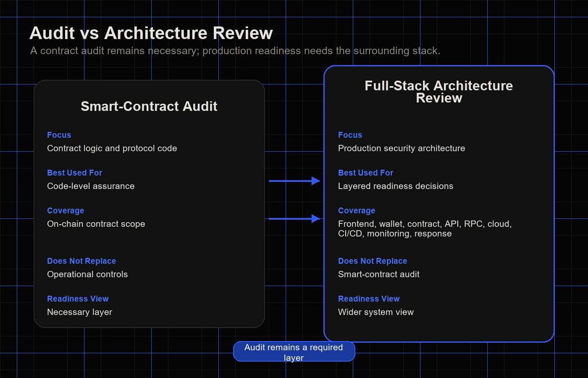
Task: Click 'Does Not Replace' label in Full-Stack Review card
Action: [x=373, y=261]
